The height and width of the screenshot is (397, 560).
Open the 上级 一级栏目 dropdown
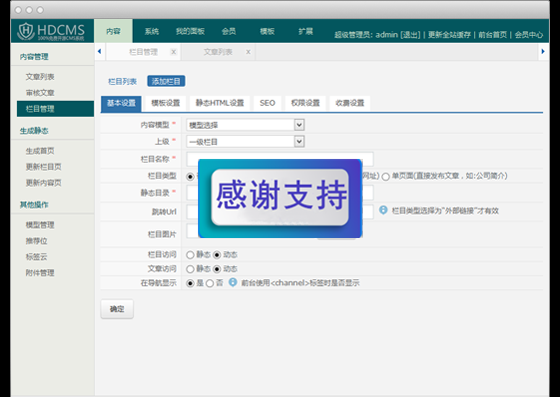click(x=245, y=142)
